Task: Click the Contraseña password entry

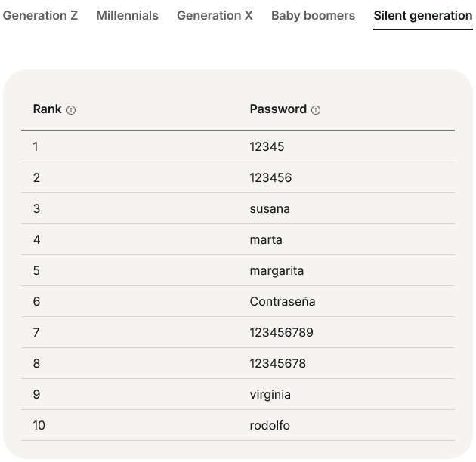Action: click(x=282, y=301)
